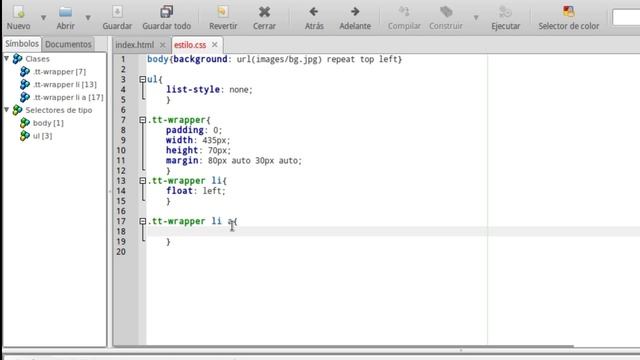Collapse the Clases tree node
This screenshot has width=640, height=360.
tap(7, 58)
